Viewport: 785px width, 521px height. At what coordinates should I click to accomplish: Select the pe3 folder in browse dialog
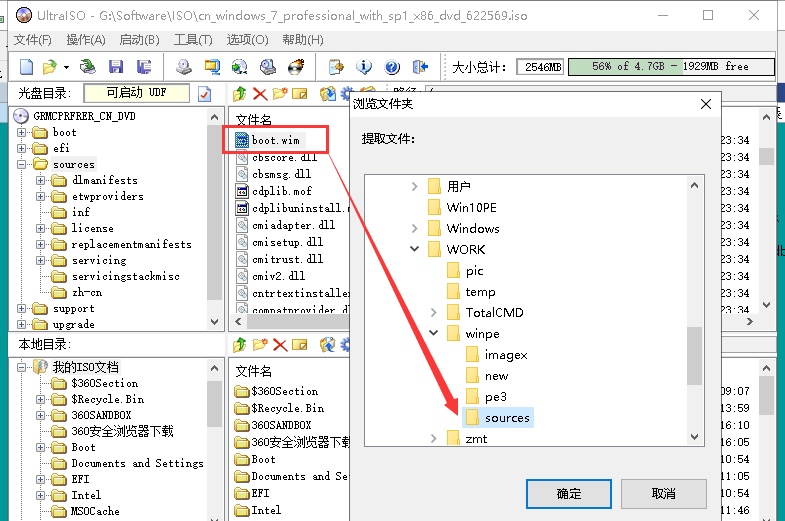[487, 396]
